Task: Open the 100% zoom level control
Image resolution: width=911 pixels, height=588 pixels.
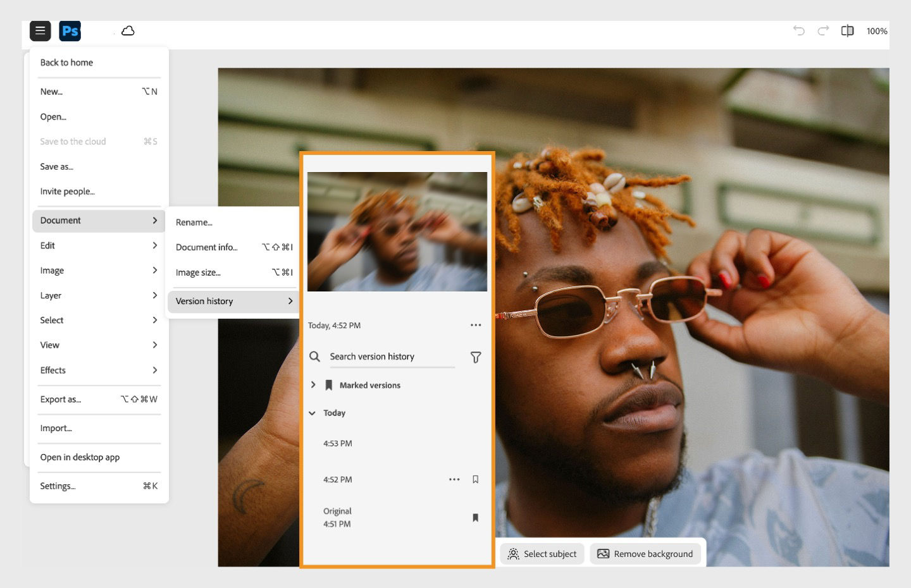Action: pos(877,31)
